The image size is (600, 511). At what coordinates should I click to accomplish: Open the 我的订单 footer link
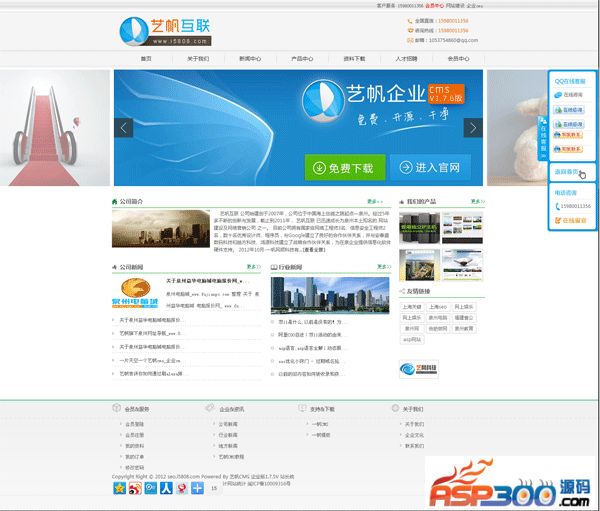click(134, 457)
